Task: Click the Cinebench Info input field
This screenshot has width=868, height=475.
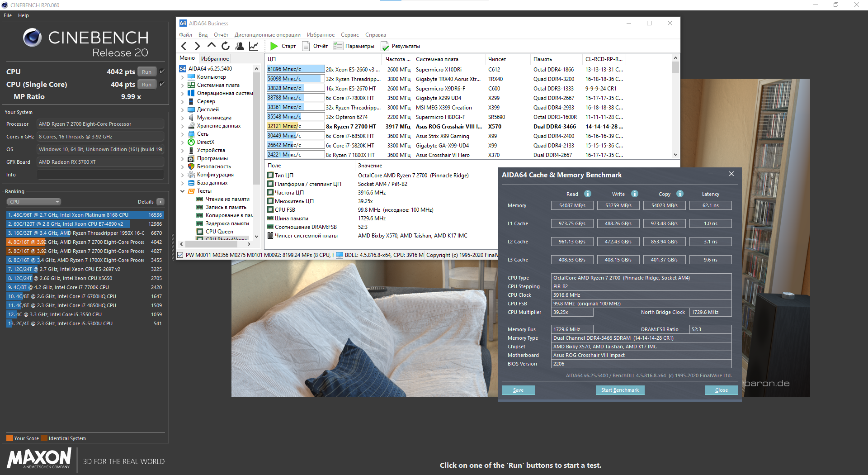Action: [x=100, y=175]
